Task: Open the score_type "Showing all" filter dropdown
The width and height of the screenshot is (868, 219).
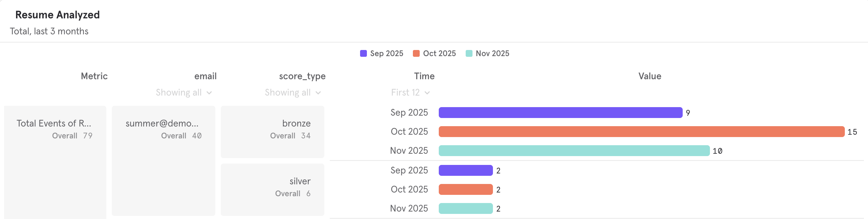Action: (293, 92)
